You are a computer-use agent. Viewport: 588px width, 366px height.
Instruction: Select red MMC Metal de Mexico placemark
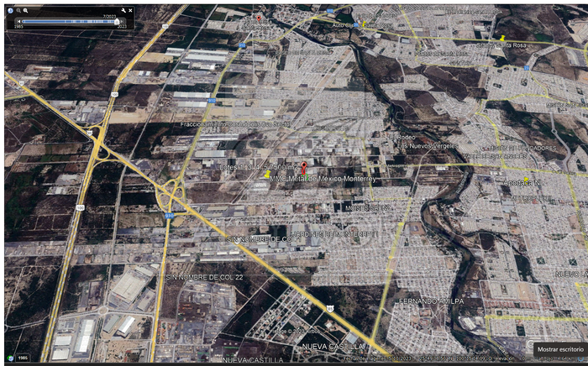[303, 168]
